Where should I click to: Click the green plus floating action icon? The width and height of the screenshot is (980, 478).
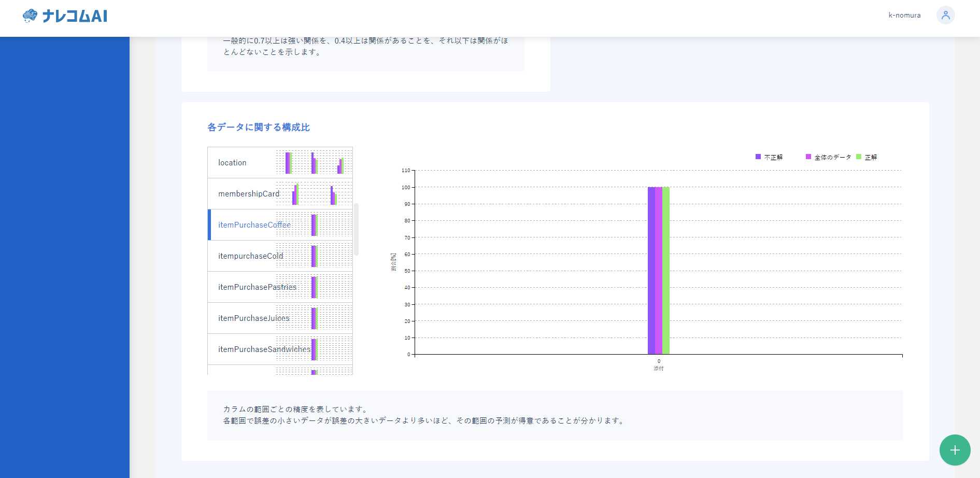coord(955,450)
